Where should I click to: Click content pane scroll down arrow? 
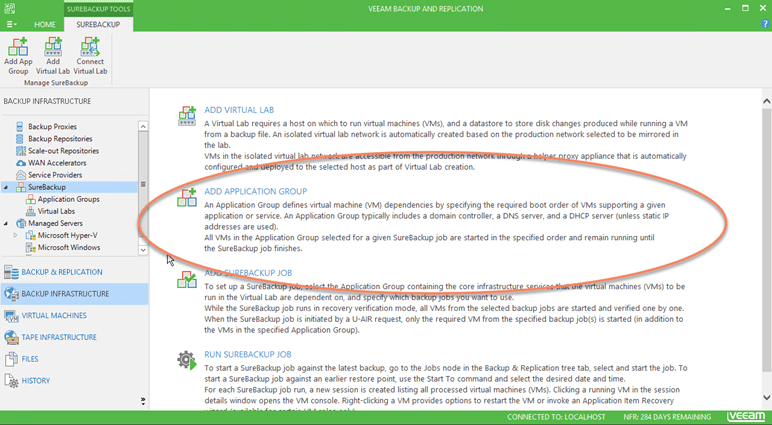point(767,397)
